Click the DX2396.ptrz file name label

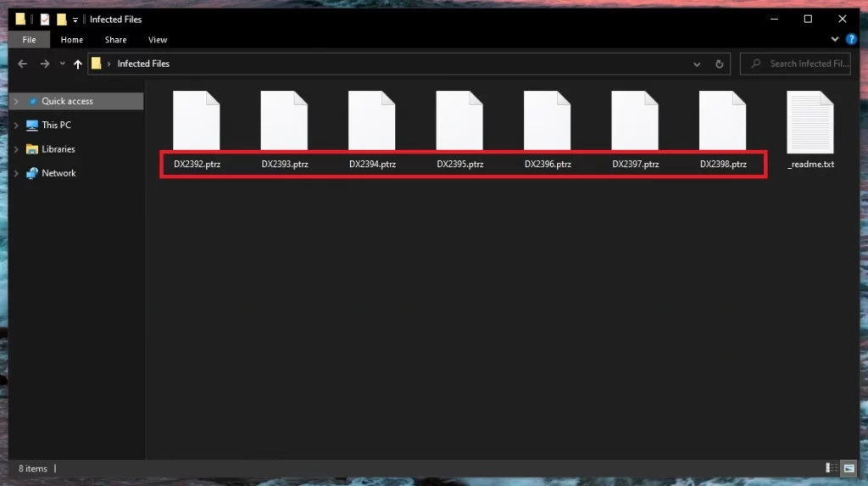[x=548, y=164]
